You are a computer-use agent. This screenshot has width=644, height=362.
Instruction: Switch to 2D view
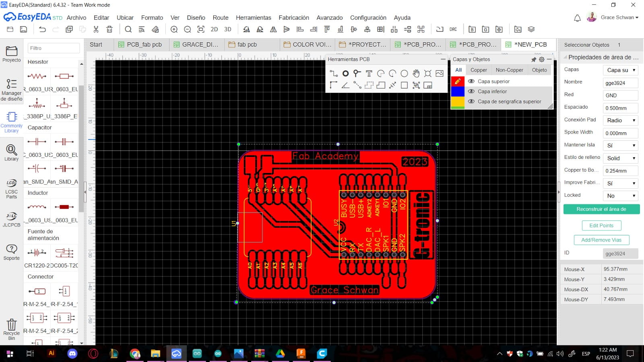[x=214, y=29]
